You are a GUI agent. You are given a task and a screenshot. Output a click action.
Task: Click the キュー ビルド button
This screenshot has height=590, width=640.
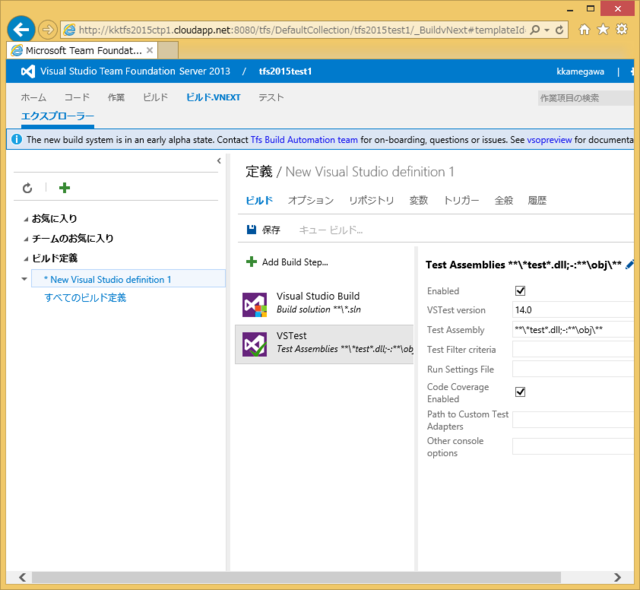tap(331, 230)
